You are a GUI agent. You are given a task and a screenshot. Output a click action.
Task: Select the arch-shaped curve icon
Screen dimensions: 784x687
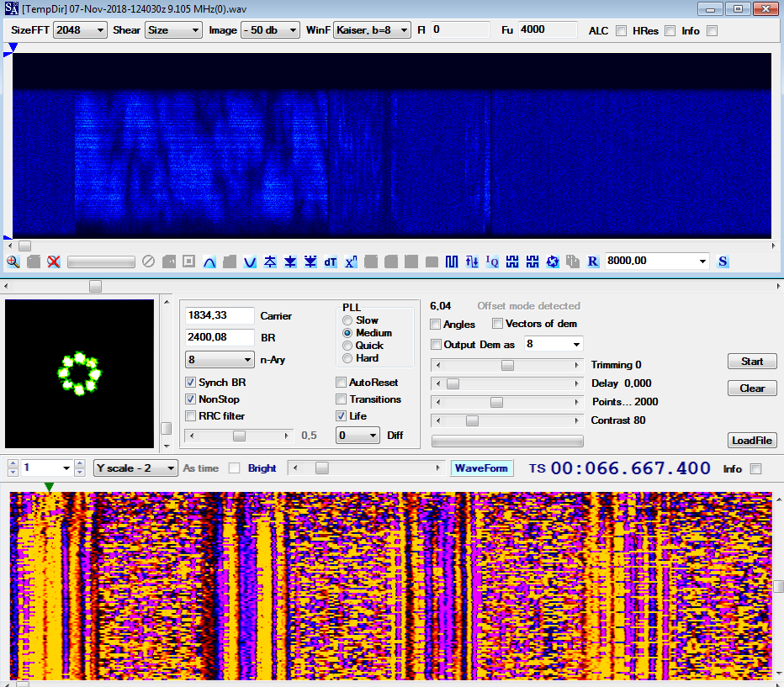pyautogui.click(x=209, y=262)
